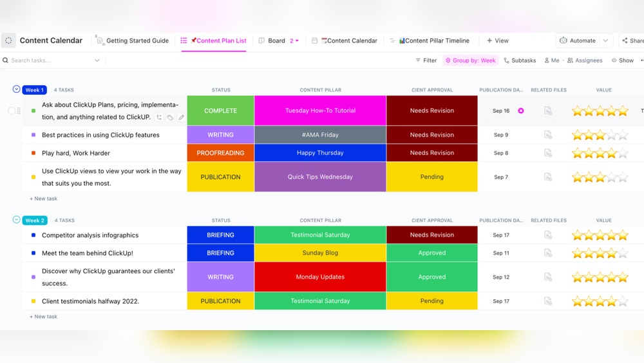This screenshot has width=644, height=363.
Task: Click the Automate button
Action: click(x=578, y=41)
